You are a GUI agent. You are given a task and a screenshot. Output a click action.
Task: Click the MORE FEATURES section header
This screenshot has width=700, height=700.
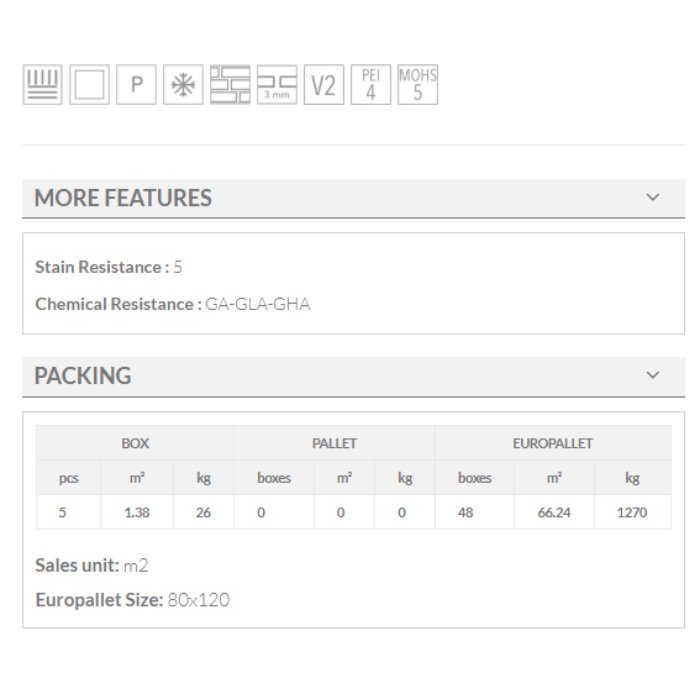click(123, 198)
